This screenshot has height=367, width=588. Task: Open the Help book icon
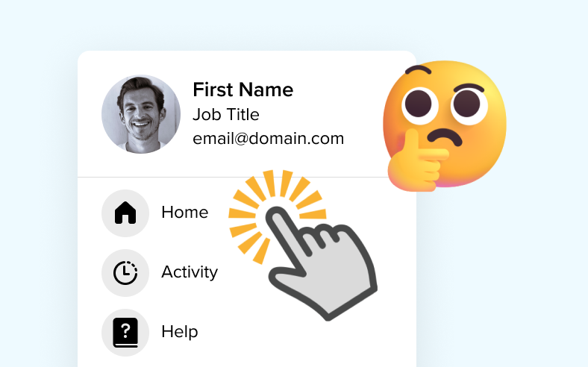point(125,333)
